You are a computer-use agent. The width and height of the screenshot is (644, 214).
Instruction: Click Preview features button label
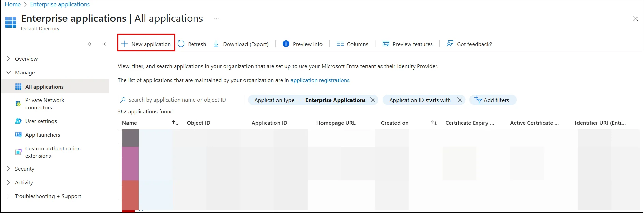[413, 44]
